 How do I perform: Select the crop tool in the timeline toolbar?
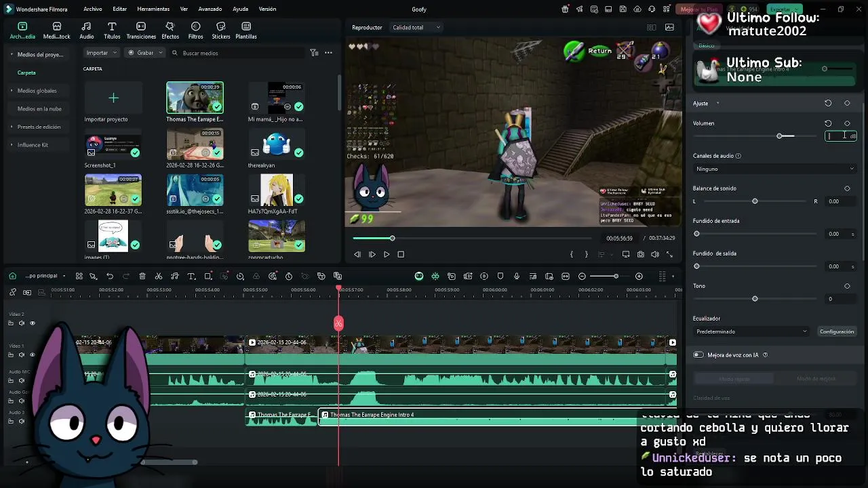pyautogui.click(x=208, y=277)
